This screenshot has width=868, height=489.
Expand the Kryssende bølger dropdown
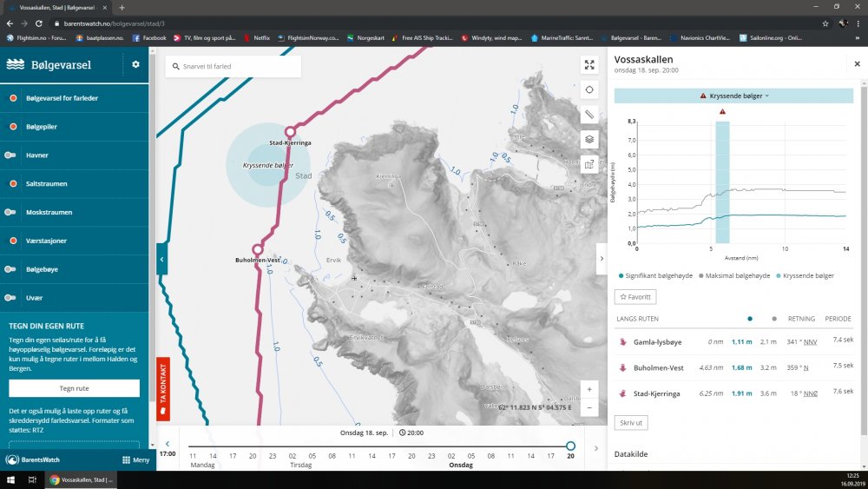pos(733,96)
